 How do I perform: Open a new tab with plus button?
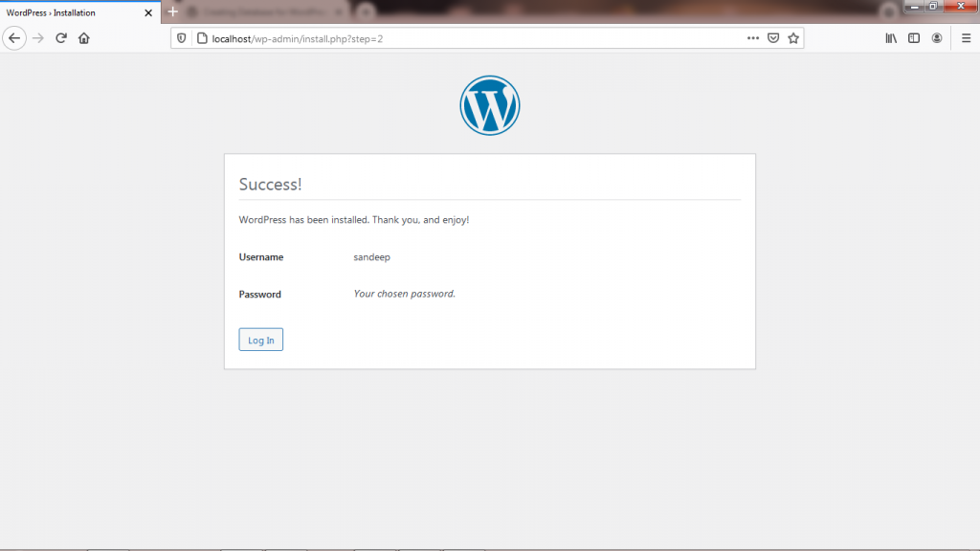tap(173, 11)
